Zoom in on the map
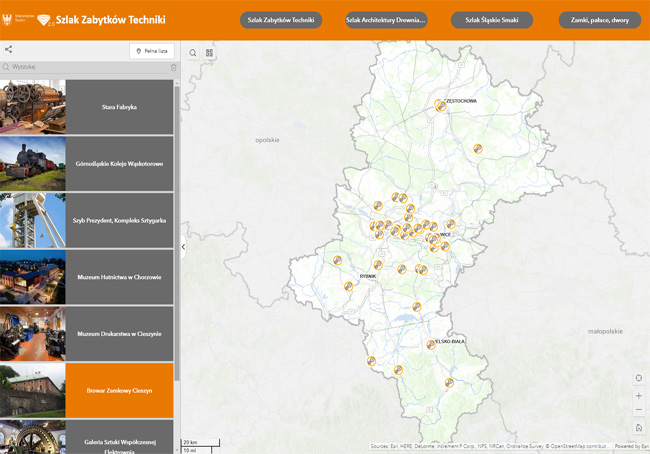 [639, 394]
